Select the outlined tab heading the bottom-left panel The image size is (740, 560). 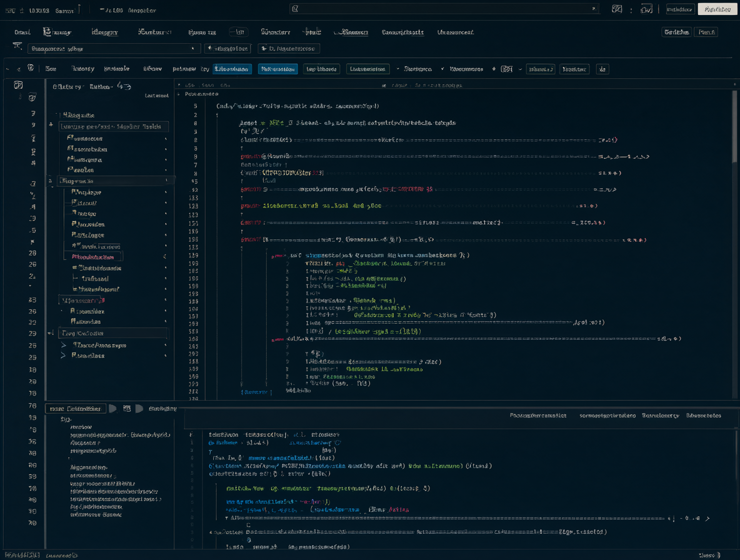76,409
